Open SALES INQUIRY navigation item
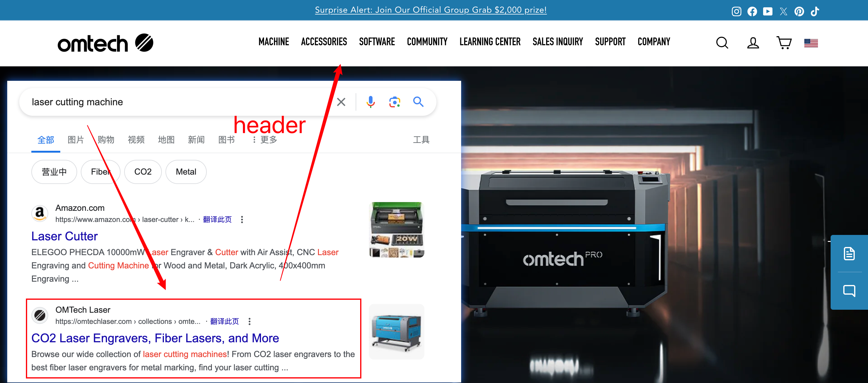 coord(558,42)
